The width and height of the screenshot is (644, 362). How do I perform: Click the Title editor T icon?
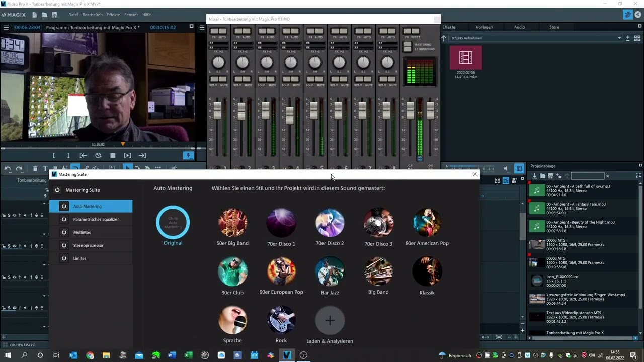pos(45,169)
